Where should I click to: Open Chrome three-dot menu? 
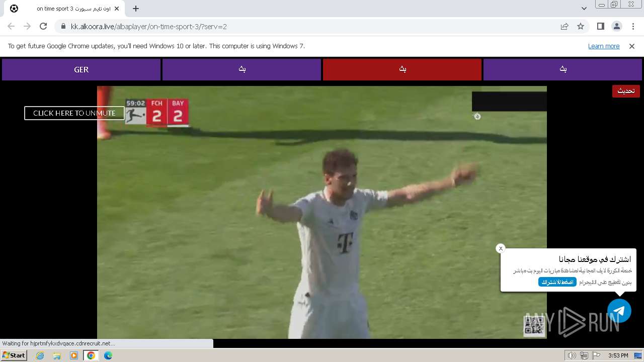(632, 26)
